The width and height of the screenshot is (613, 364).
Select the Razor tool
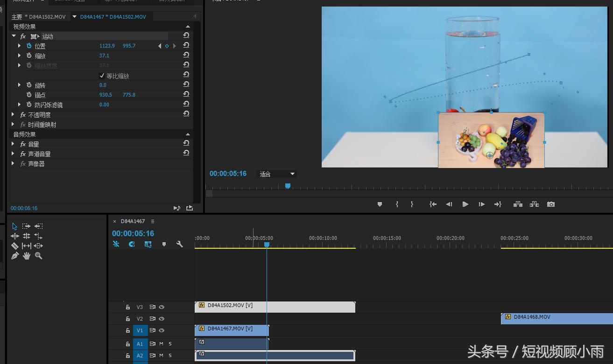[14, 246]
